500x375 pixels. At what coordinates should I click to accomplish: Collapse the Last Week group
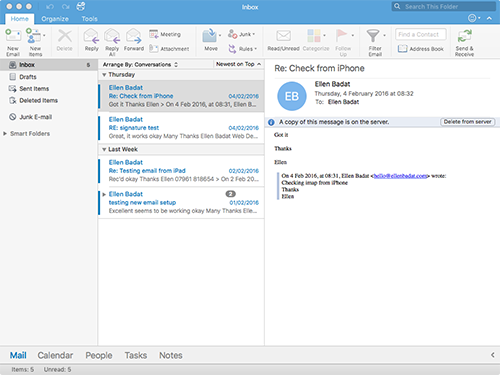(104, 149)
